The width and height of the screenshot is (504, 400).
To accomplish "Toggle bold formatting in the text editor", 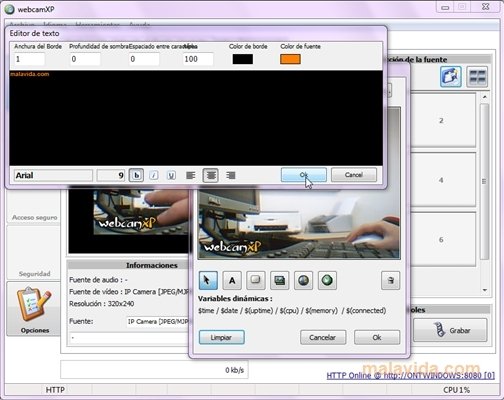I will pyautogui.click(x=136, y=175).
